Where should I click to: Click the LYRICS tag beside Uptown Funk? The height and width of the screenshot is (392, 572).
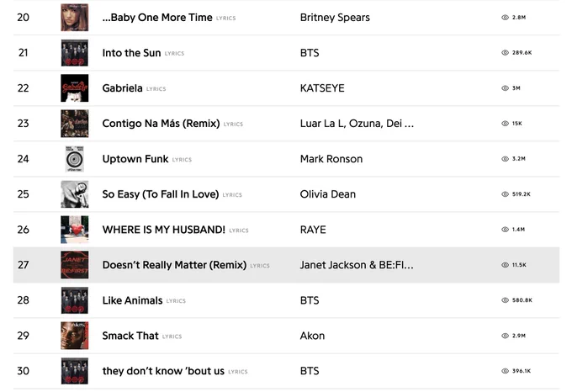click(x=182, y=160)
